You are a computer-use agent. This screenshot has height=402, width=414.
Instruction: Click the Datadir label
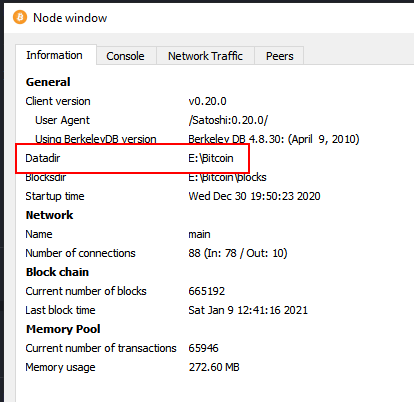(x=43, y=158)
